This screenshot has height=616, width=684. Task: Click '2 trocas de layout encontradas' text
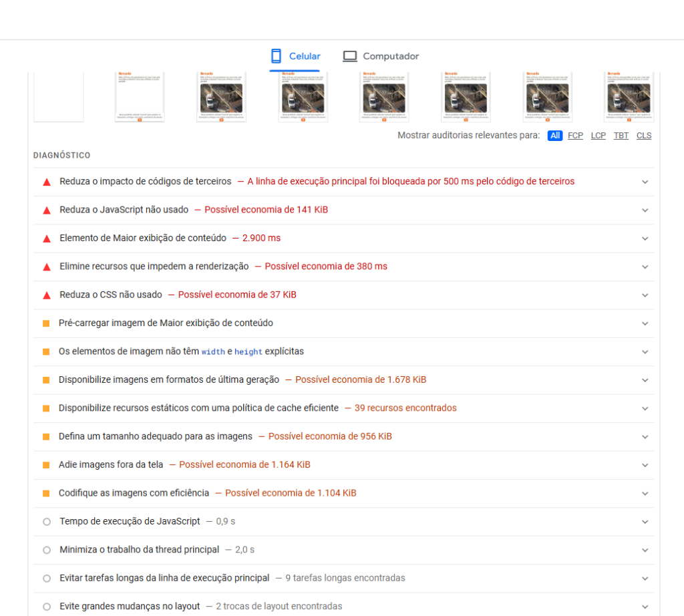pyautogui.click(x=279, y=607)
